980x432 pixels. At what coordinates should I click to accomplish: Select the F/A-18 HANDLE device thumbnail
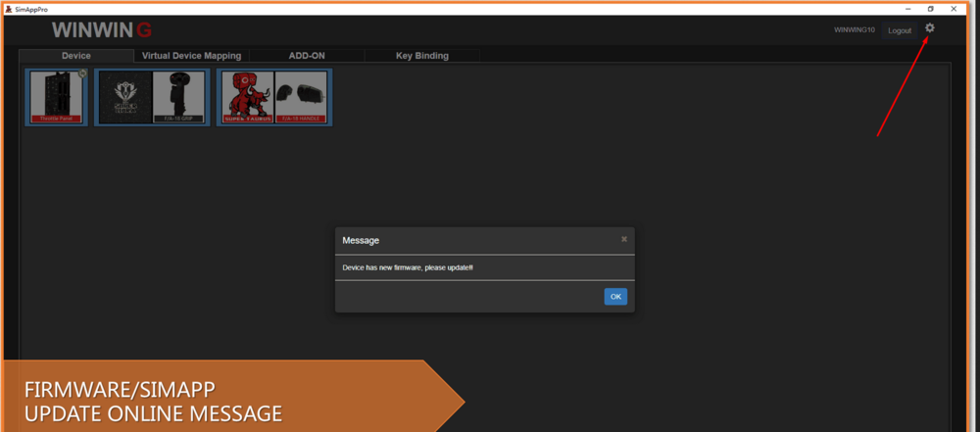(301, 97)
